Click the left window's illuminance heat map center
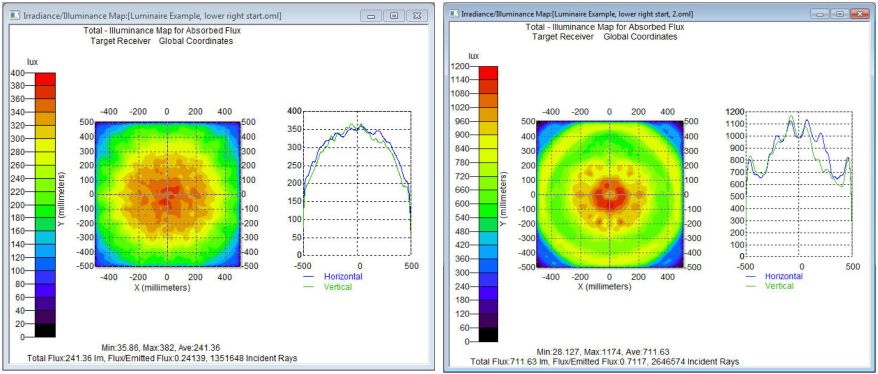The height and width of the screenshot is (374, 878). [x=167, y=194]
